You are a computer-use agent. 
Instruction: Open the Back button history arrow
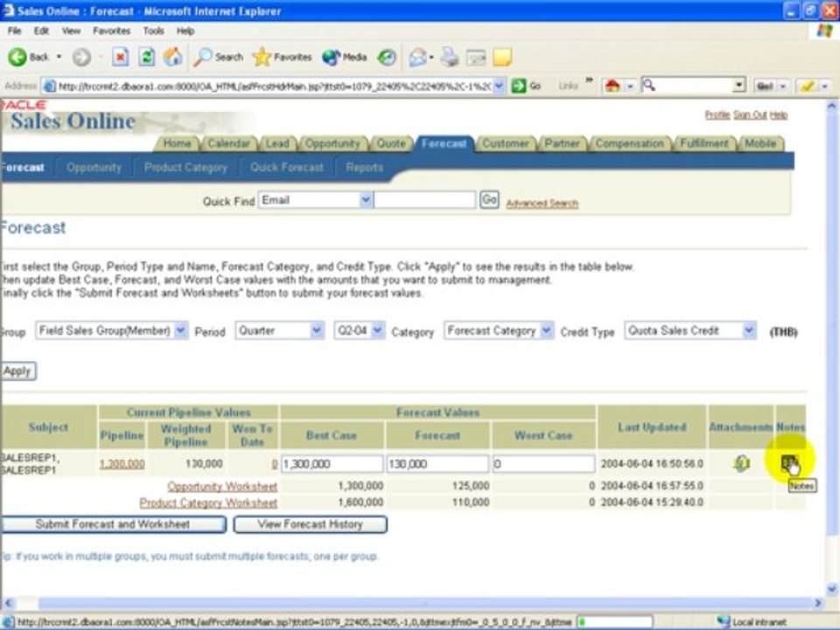(x=59, y=57)
